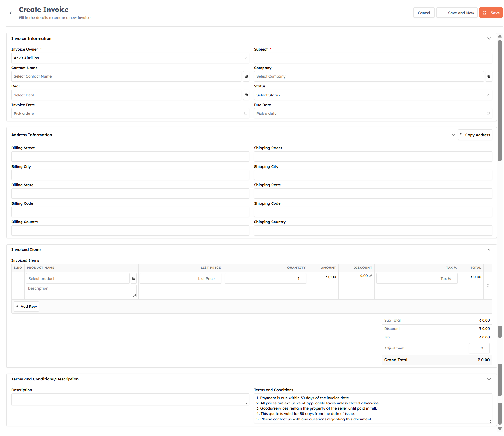This screenshot has height=436, width=504.
Task: Collapse the Invoice Information section
Action: point(489,39)
